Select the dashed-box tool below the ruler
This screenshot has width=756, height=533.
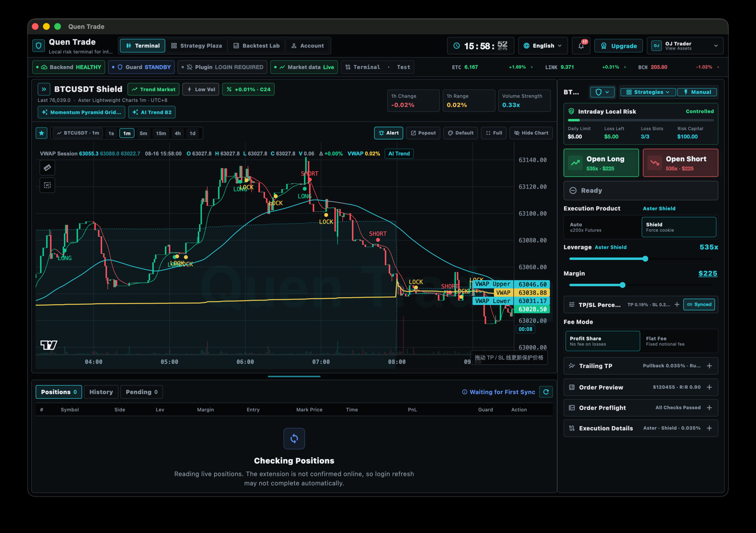[x=47, y=185]
